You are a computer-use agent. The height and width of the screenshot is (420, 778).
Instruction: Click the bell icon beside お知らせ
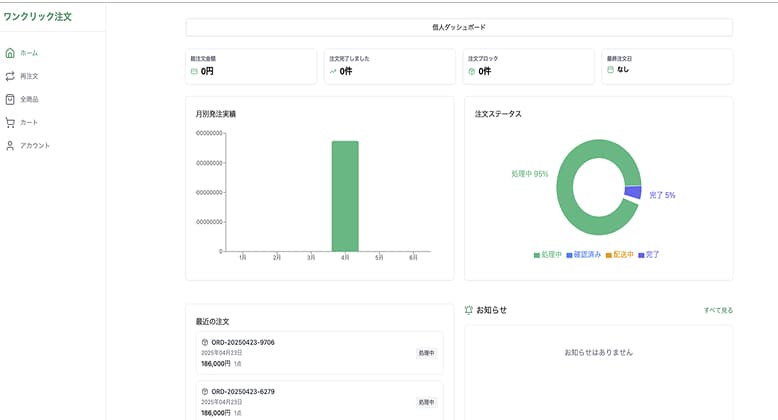(x=469, y=310)
